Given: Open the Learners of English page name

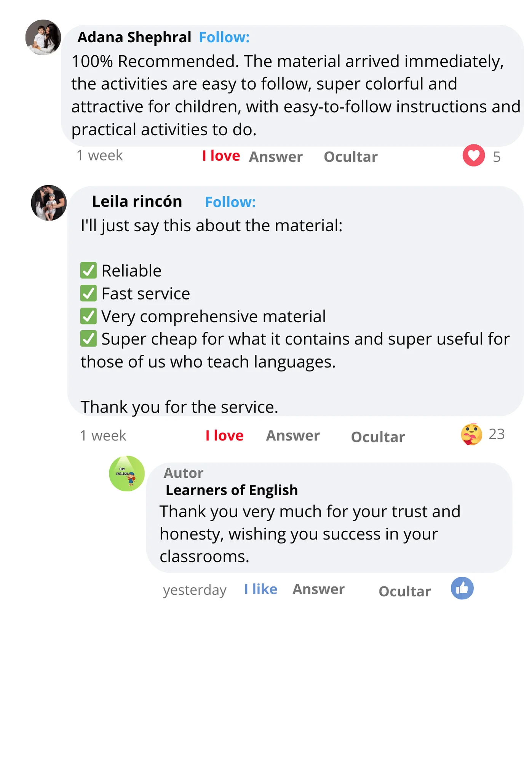Looking at the screenshot, I should (232, 490).
